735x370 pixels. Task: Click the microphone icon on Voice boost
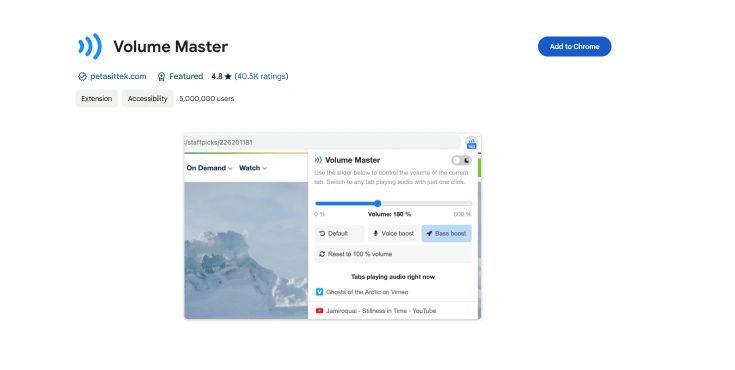pyautogui.click(x=375, y=233)
